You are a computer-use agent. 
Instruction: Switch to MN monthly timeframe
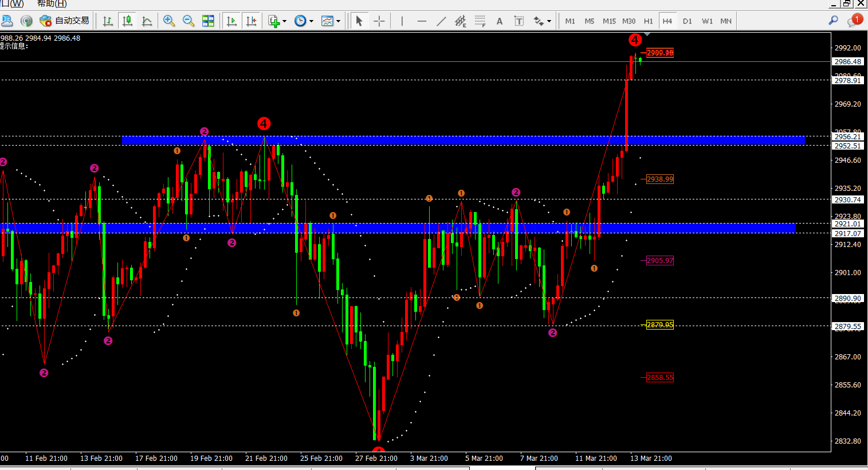726,21
